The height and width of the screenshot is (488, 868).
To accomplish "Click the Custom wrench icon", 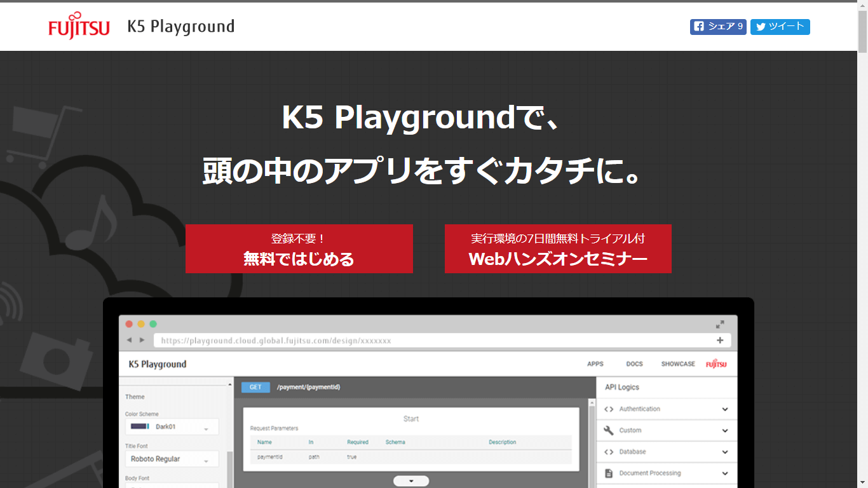I will coord(609,430).
